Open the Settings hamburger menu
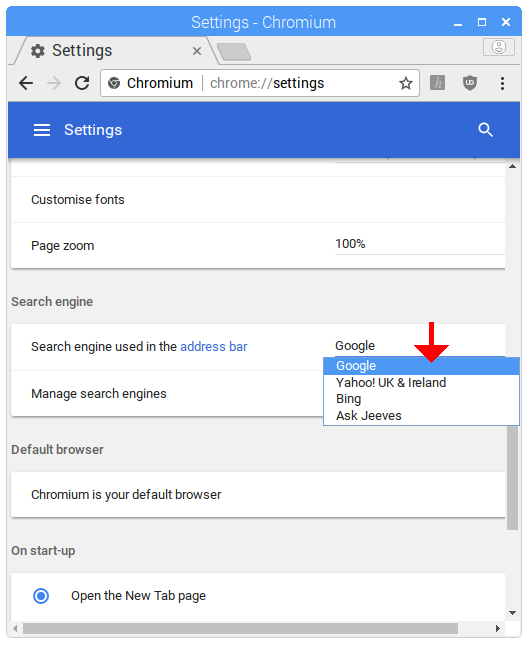 (x=42, y=130)
